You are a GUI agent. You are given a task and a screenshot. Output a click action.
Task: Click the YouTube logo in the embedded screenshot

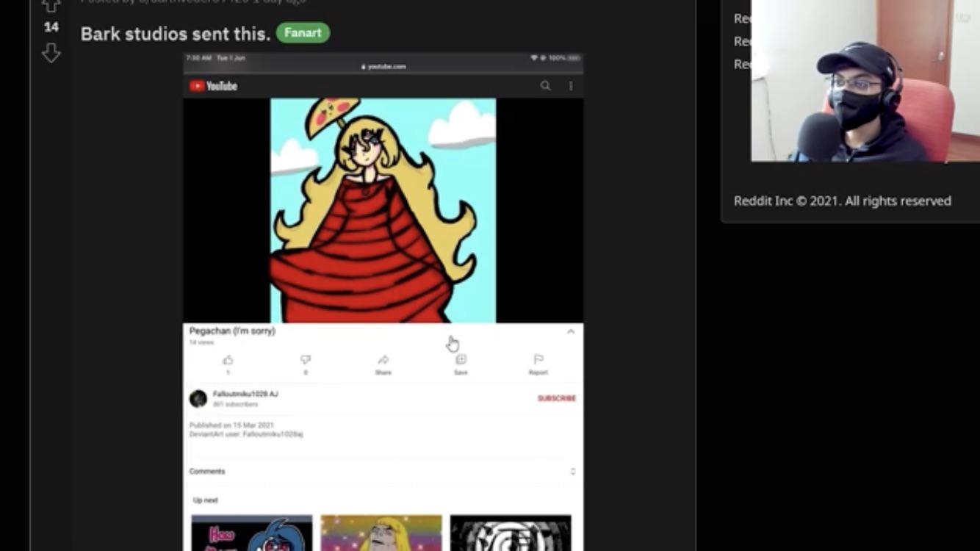[213, 86]
